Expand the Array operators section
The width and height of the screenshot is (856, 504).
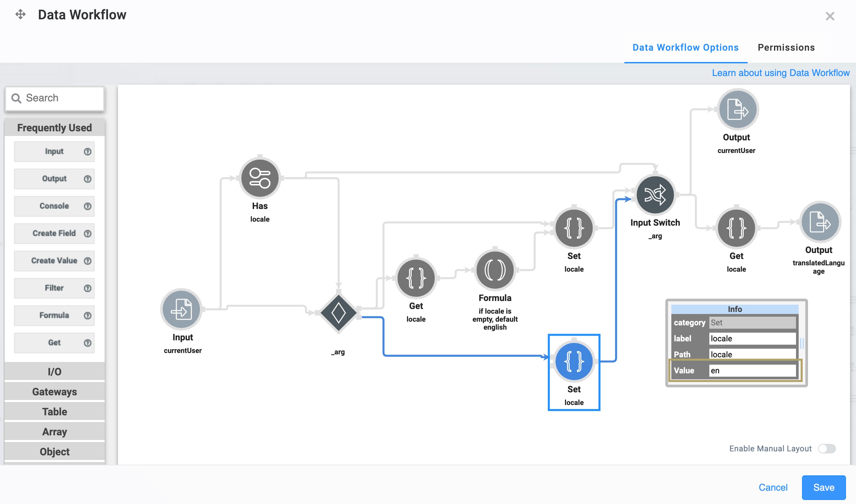tap(55, 432)
